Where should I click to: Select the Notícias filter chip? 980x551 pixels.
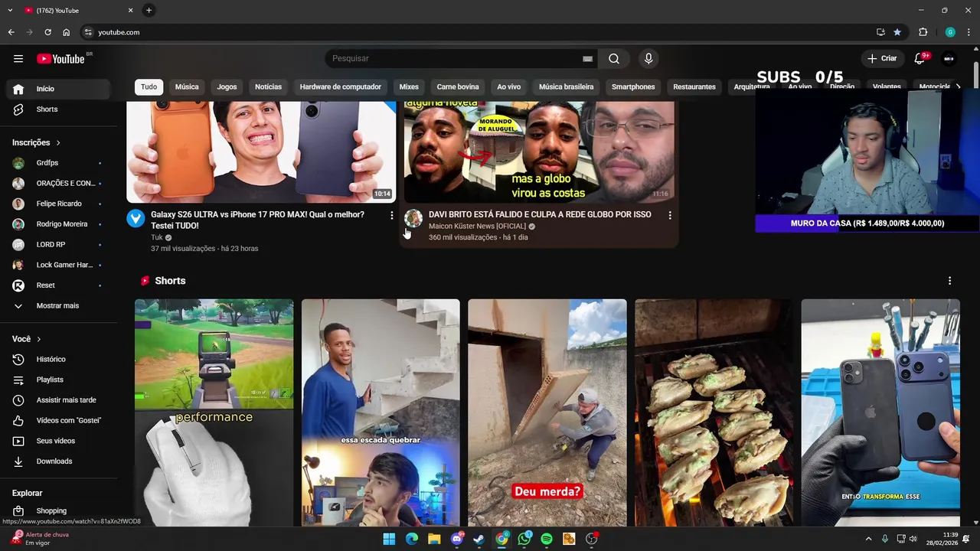268,86
